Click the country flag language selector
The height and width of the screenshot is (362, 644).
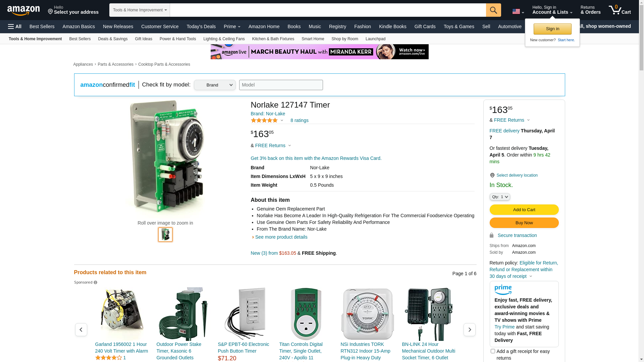[518, 11]
